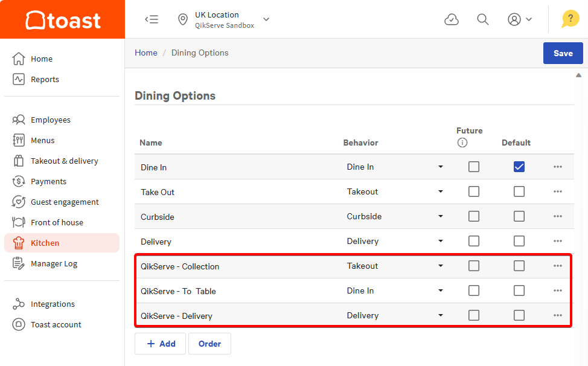This screenshot has height=366, width=588.
Task: Open the user account profile menu
Action: 519,19
